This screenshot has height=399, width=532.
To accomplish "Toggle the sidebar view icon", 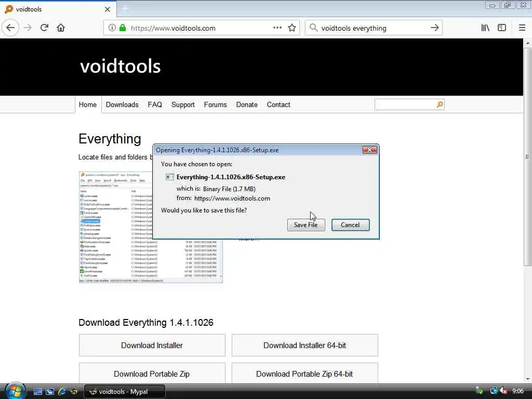I will click(502, 28).
